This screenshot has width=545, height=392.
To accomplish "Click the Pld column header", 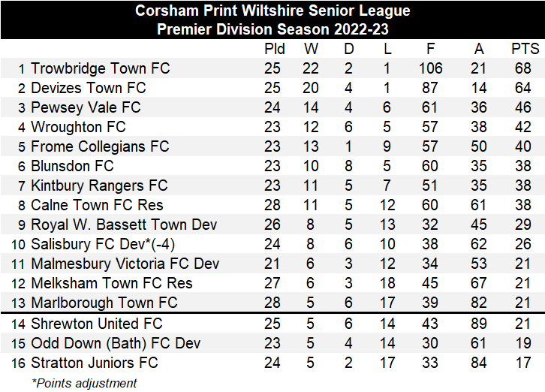I will pos(276,49).
